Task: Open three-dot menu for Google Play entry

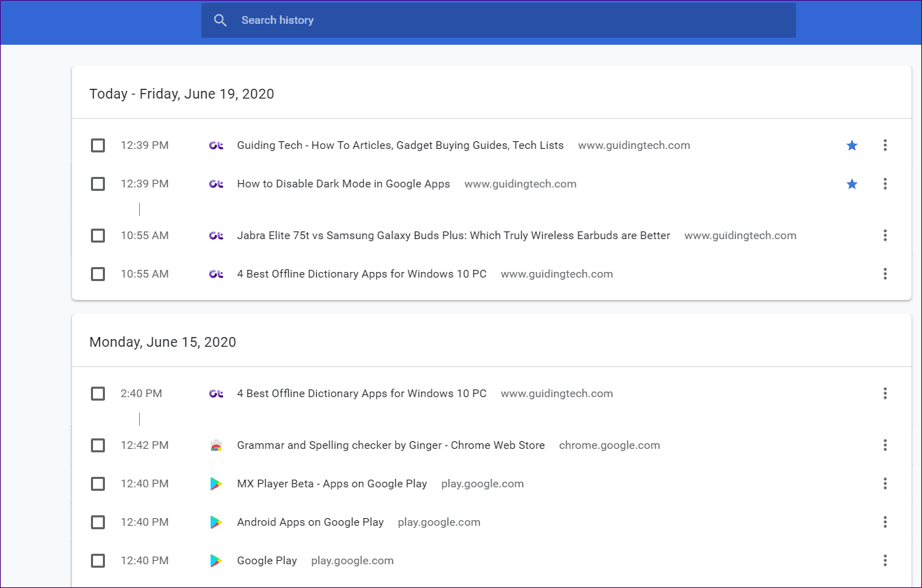Action: tap(885, 561)
